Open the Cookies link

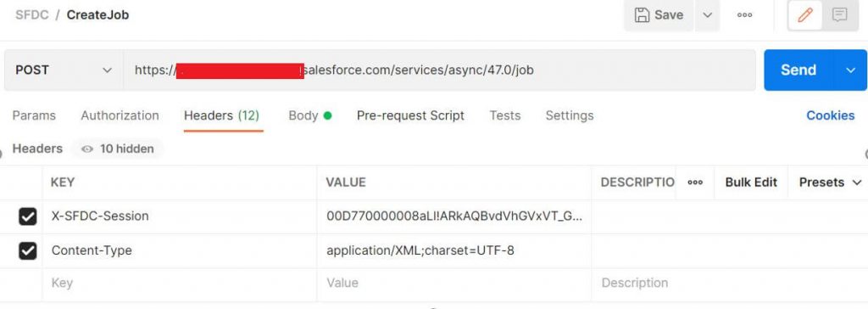[x=831, y=115]
